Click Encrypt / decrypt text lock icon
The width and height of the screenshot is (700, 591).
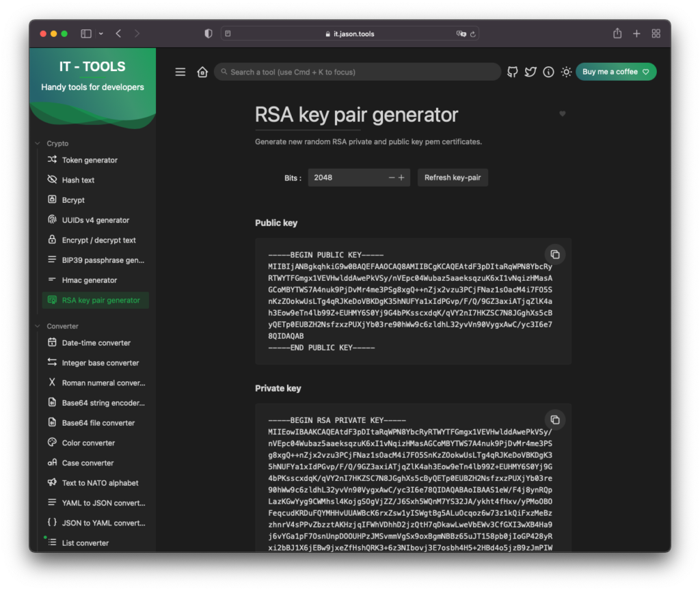click(x=52, y=240)
